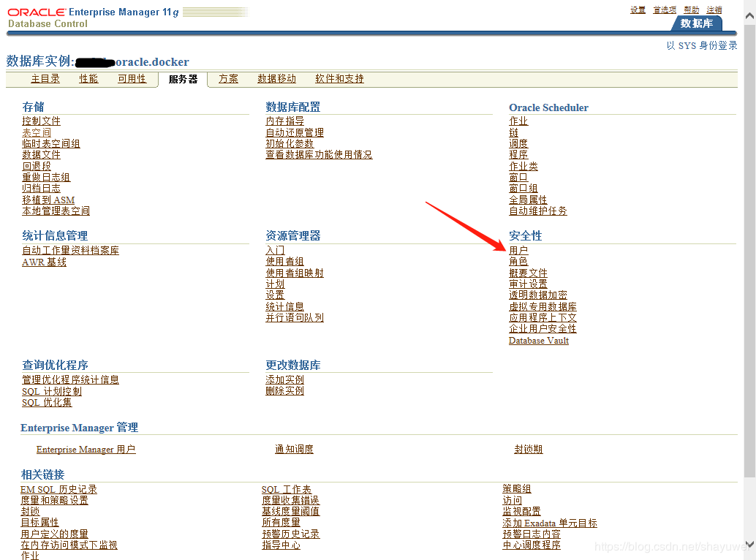Image resolution: width=756 pixels, height=560 pixels.
Task: Click the 数据库 top tab
Action: pyautogui.click(x=697, y=23)
